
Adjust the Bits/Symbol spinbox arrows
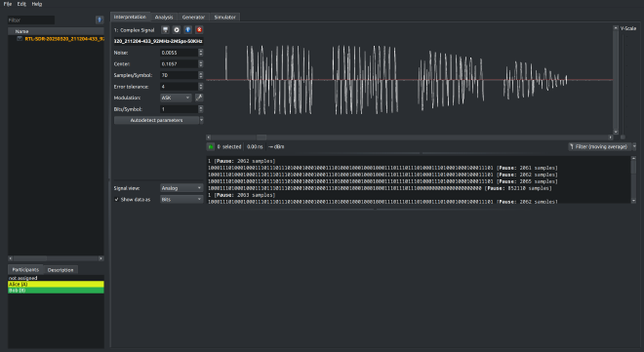[200, 109]
